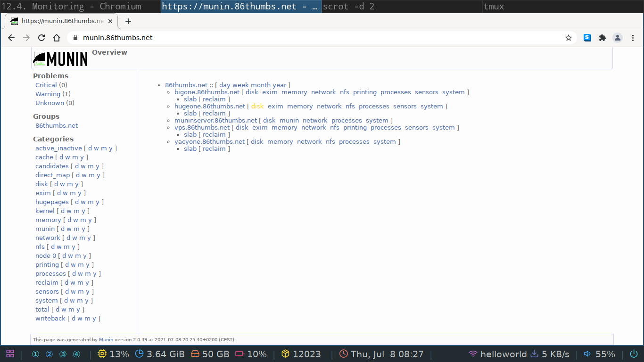
Task: Open the month view for cache category
Action: (x=75, y=157)
